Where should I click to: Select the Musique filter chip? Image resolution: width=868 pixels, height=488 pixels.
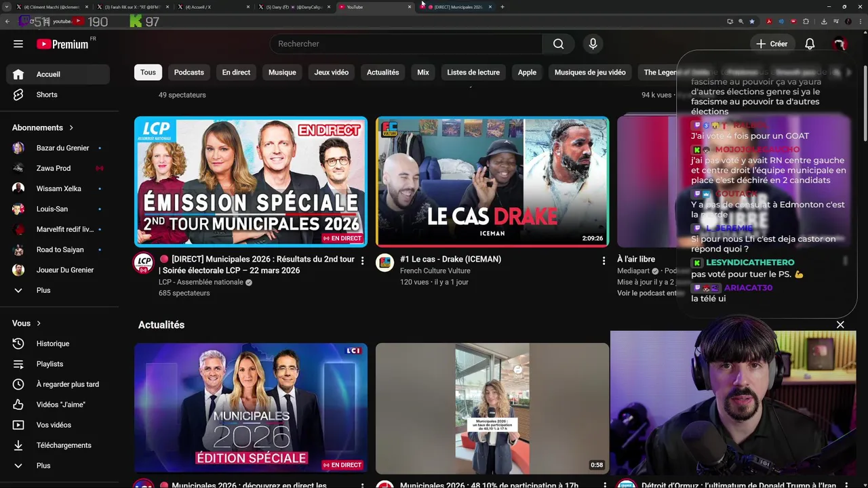[x=282, y=73]
